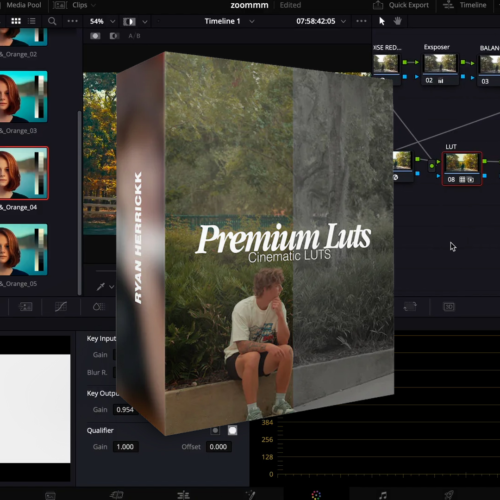Image resolution: width=500 pixels, height=500 pixels.
Task: Select the BALAN node 03
Action: [x=490, y=69]
